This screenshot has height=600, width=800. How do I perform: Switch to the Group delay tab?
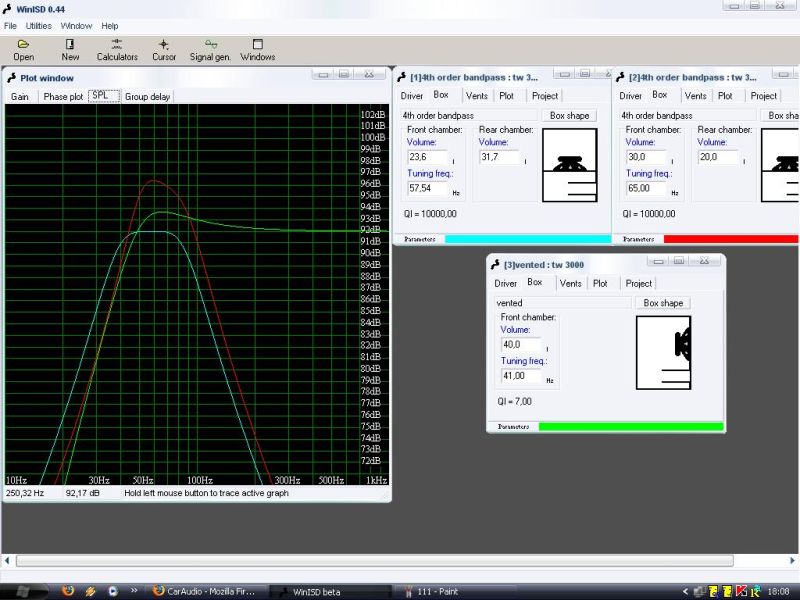[x=147, y=97]
